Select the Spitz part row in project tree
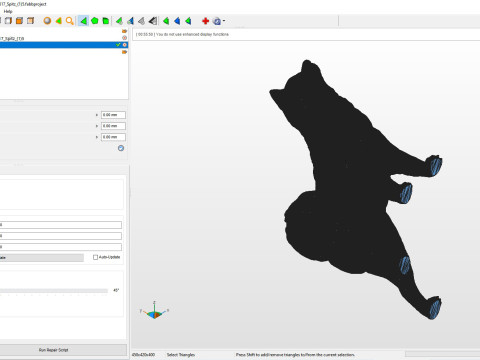Viewport: 480px width, 360px height. pos(63,38)
